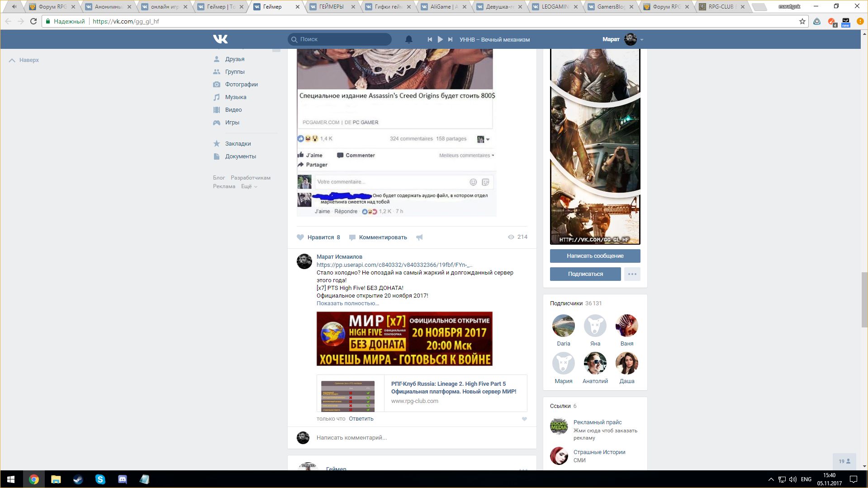This screenshot has width=868, height=488.
Task: Open Discord from the taskbar
Action: pos(122,479)
